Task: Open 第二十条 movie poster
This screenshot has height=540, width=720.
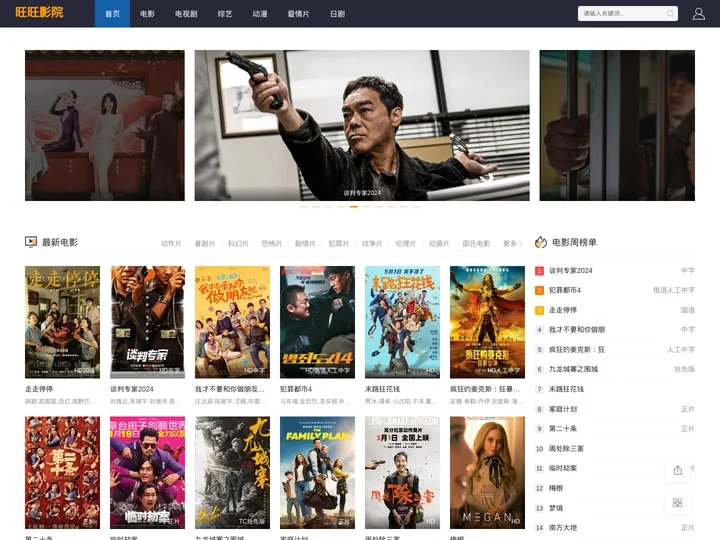Action: pyautogui.click(x=62, y=472)
